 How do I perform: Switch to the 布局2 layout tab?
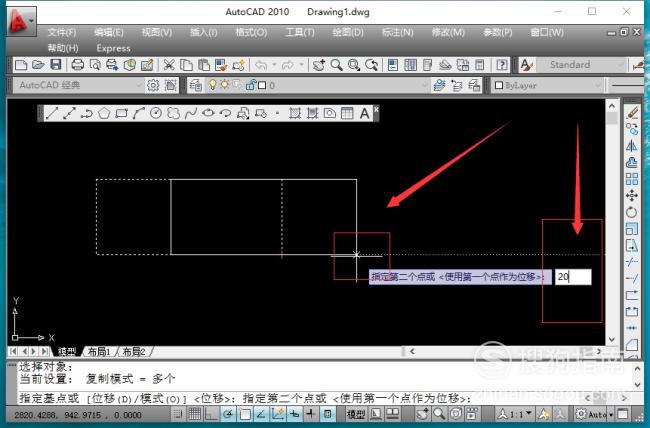click(134, 352)
